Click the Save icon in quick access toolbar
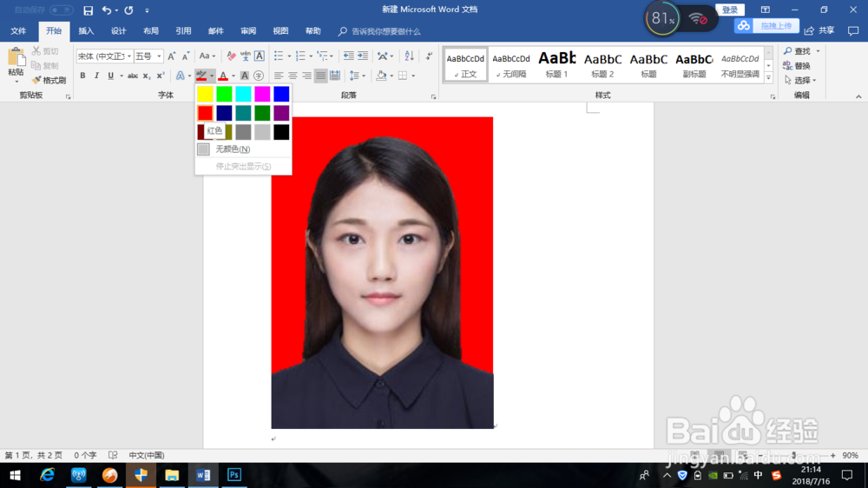The image size is (868, 488). pos(88,10)
